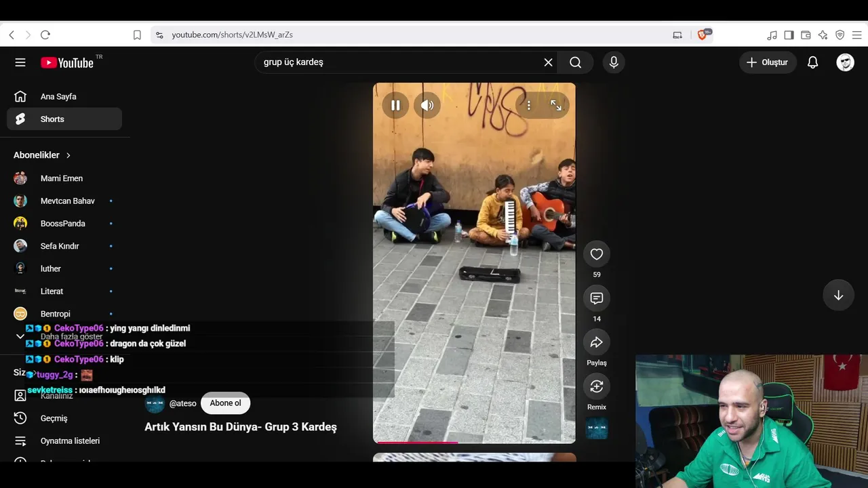Viewport: 868px width, 488px height.
Task: Click chat message 'dragon da çok güzel'
Action: tap(148, 344)
